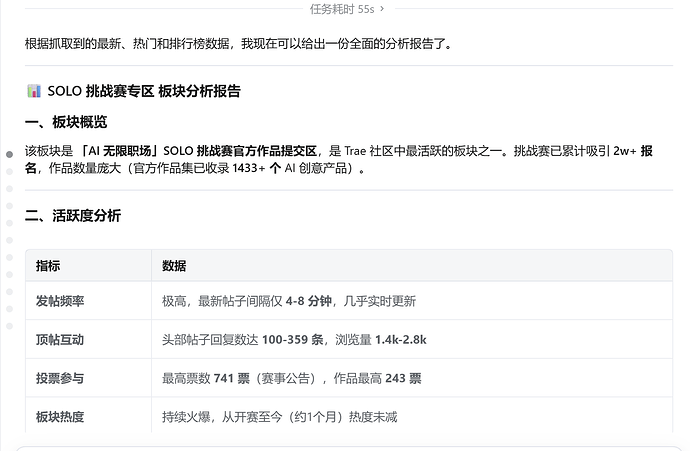The image size is (690, 451).
Task: Click the bold text 2w+ 报名
Action: (633, 151)
